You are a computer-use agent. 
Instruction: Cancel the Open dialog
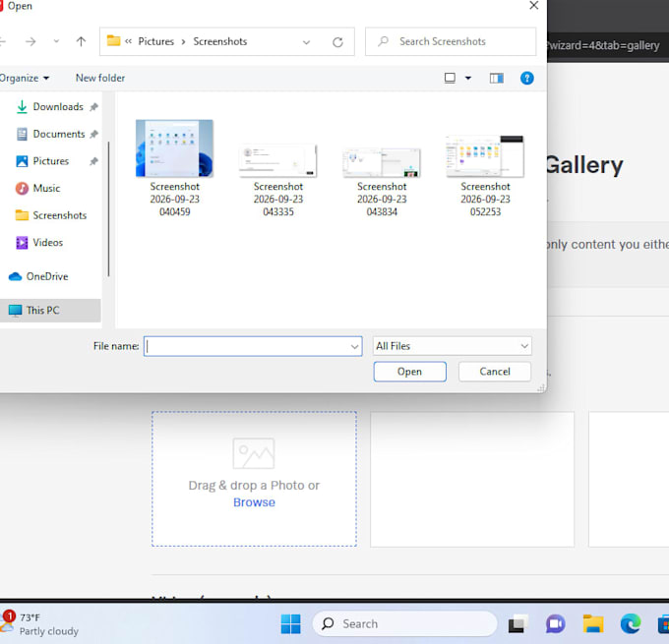[x=495, y=372]
